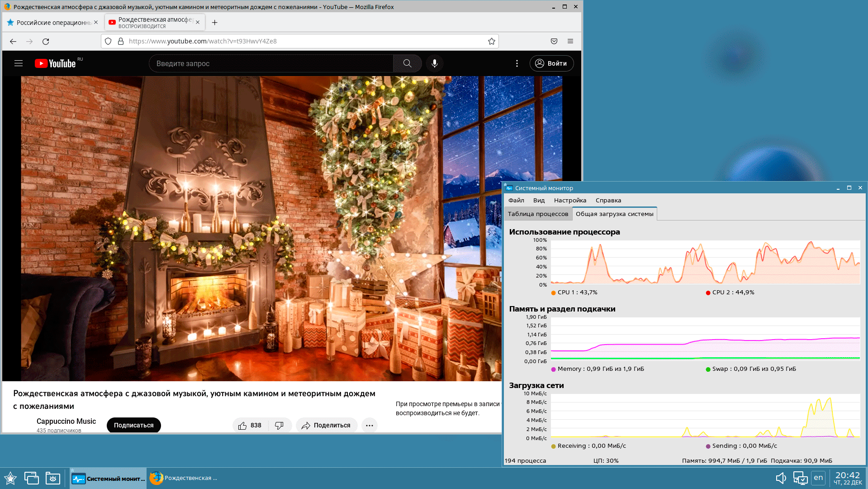
Task: Click the volume speaker icon in system tray
Action: [781, 478]
